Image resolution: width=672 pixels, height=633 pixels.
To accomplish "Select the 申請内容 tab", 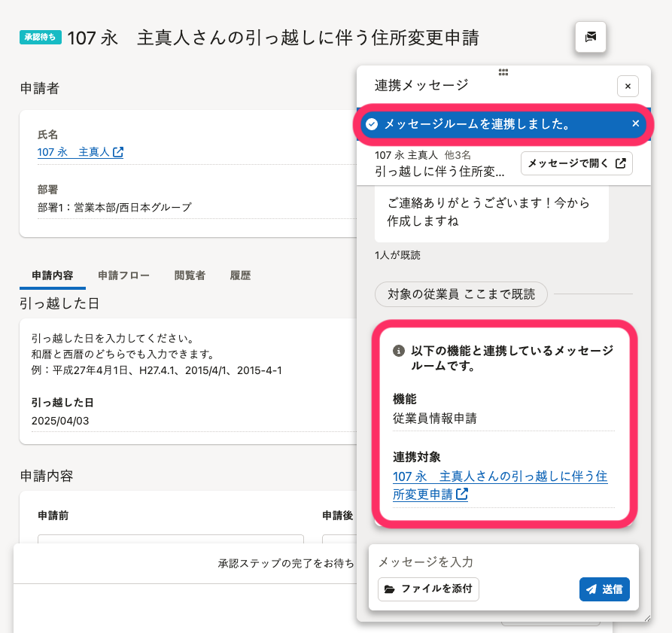I will tap(53, 275).
